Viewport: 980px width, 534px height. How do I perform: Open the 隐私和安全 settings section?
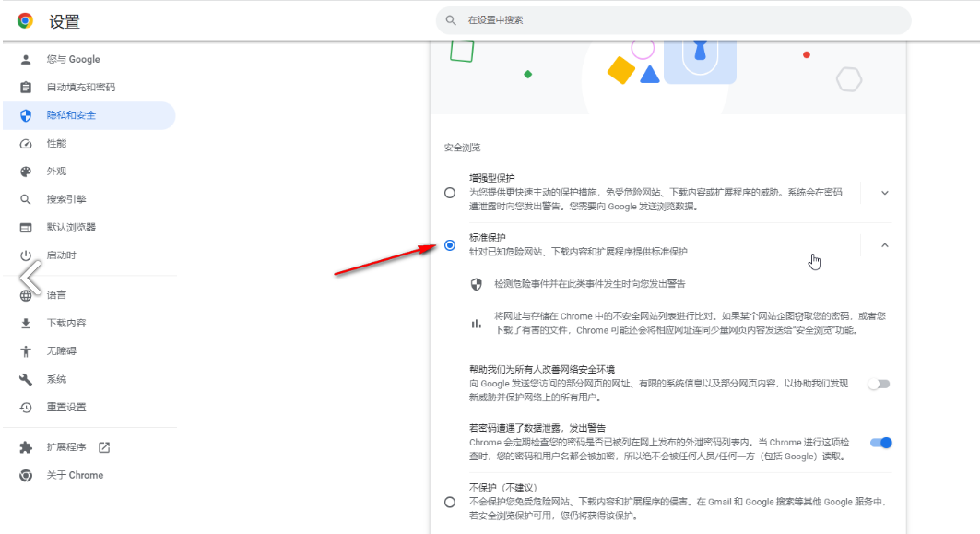(x=89, y=115)
